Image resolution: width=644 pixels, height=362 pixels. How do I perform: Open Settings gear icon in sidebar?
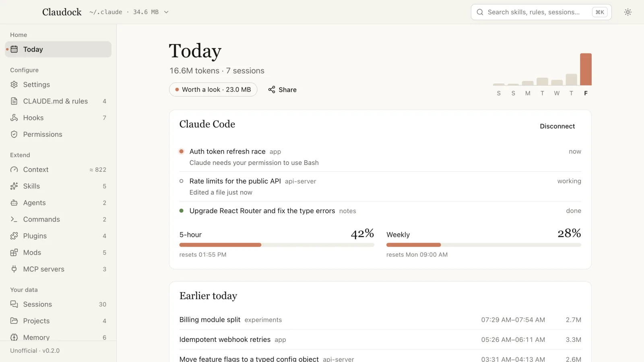click(14, 84)
